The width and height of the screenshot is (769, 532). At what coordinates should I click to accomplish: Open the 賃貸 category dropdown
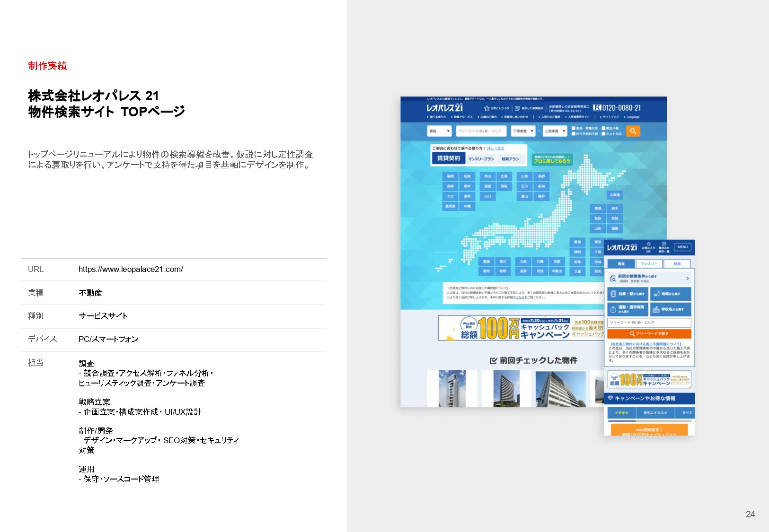click(x=439, y=131)
